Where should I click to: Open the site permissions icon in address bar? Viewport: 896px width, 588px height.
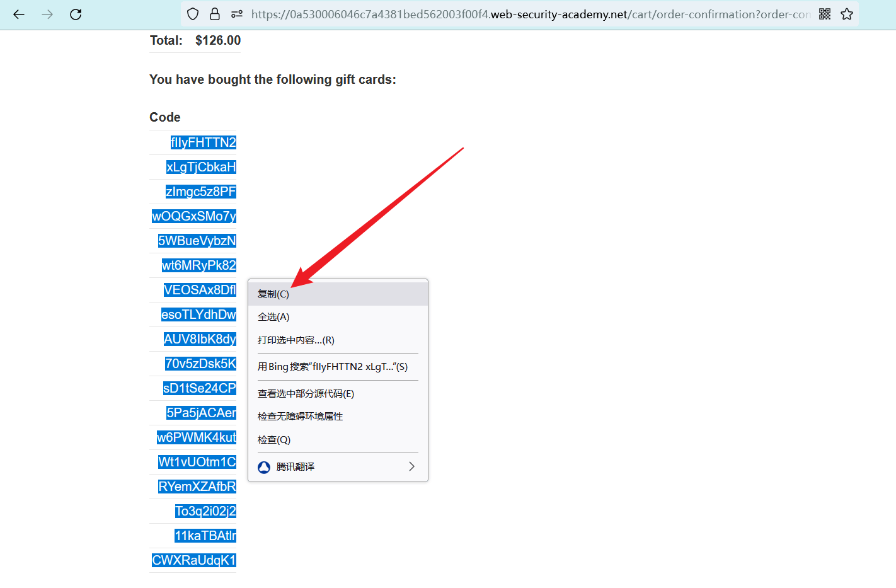click(x=237, y=14)
